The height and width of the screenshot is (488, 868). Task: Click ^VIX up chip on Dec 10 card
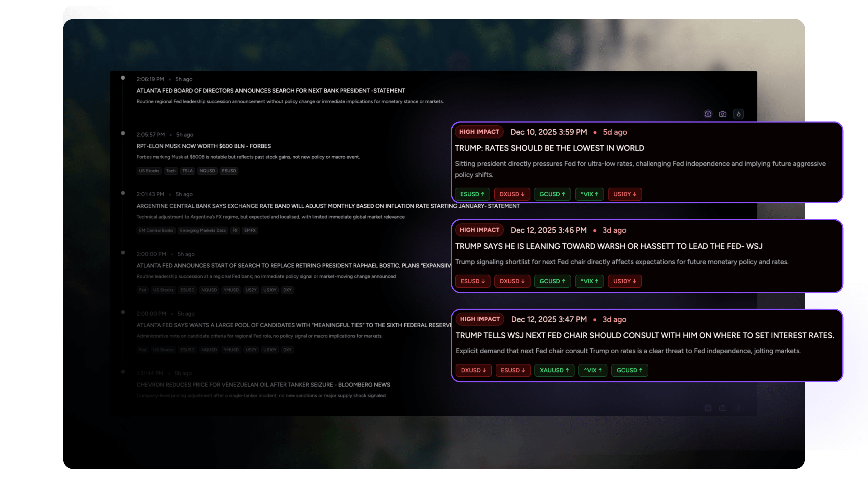589,194
